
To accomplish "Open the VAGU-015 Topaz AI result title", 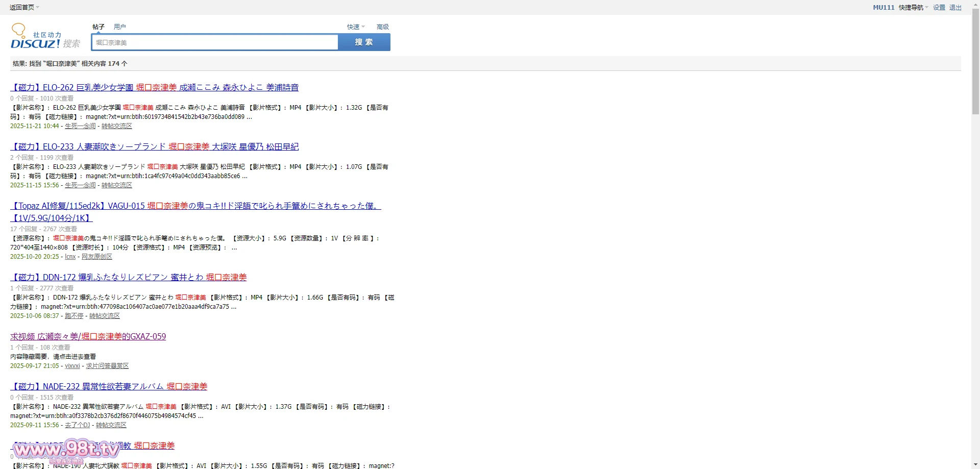I will [x=195, y=206].
